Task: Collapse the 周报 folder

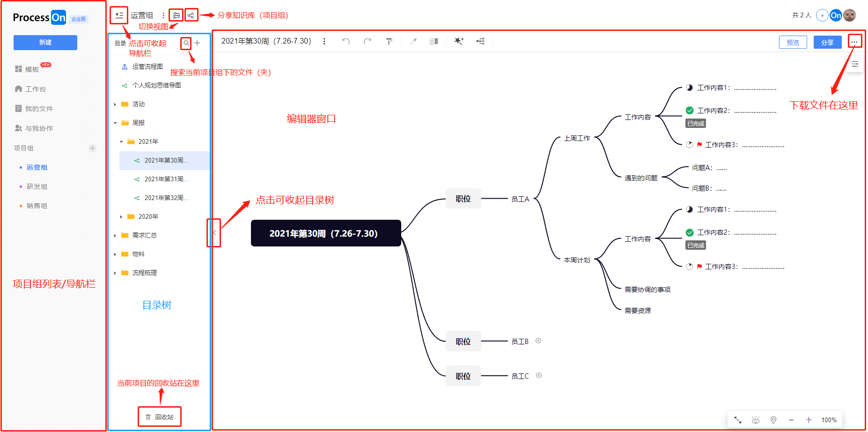Action: click(x=115, y=123)
